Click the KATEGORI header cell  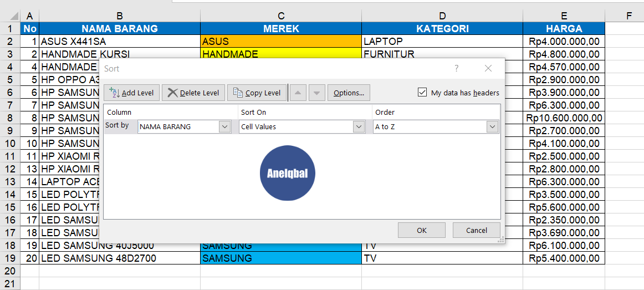click(442, 28)
